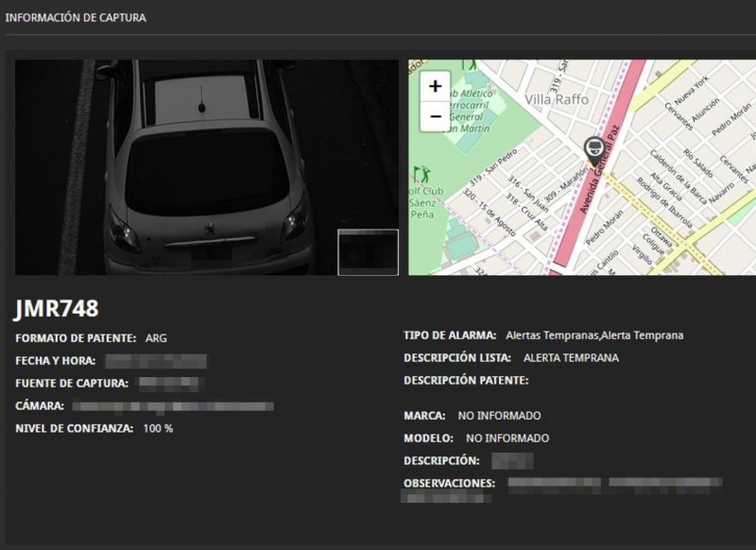Click the CÁMARA label
The width and height of the screenshot is (756, 550).
(x=40, y=405)
